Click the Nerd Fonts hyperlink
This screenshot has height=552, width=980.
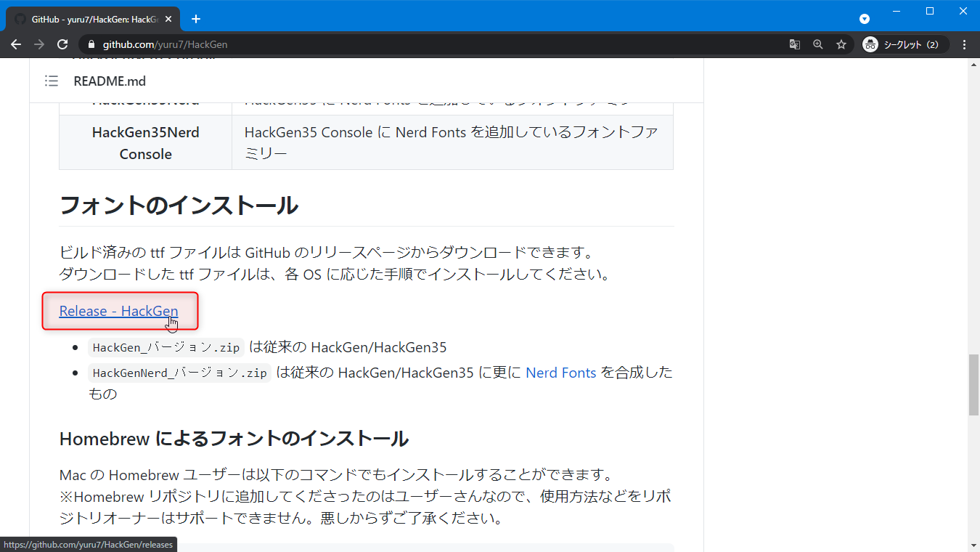click(560, 372)
